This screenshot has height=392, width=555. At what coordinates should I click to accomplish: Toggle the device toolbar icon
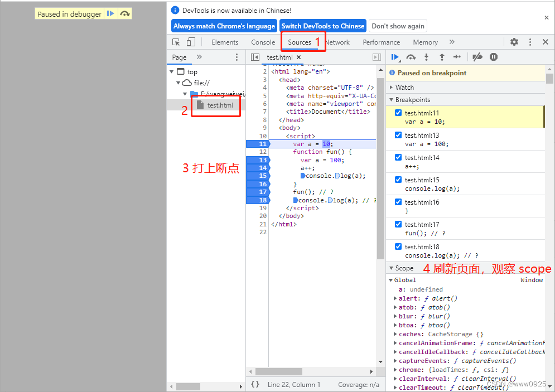[191, 42]
